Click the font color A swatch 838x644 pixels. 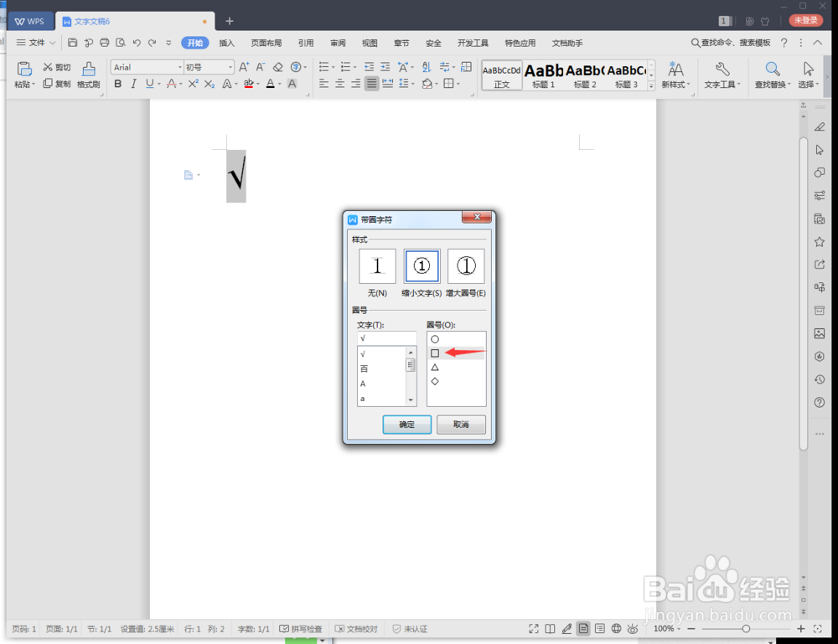[x=271, y=84]
